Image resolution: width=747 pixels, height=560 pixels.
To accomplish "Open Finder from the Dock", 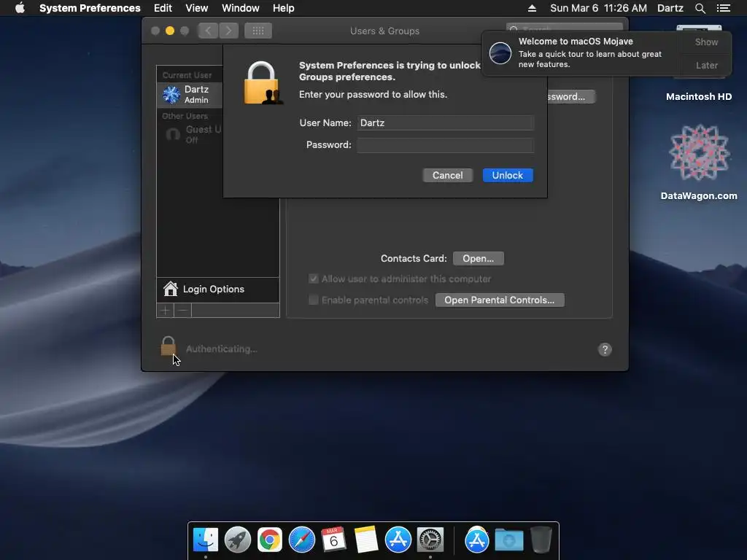I will [205, 540].
